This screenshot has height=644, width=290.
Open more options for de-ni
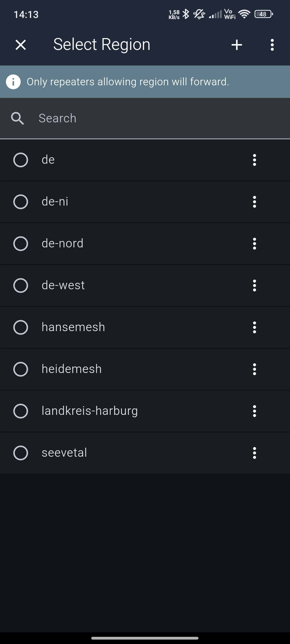[254, 202]
